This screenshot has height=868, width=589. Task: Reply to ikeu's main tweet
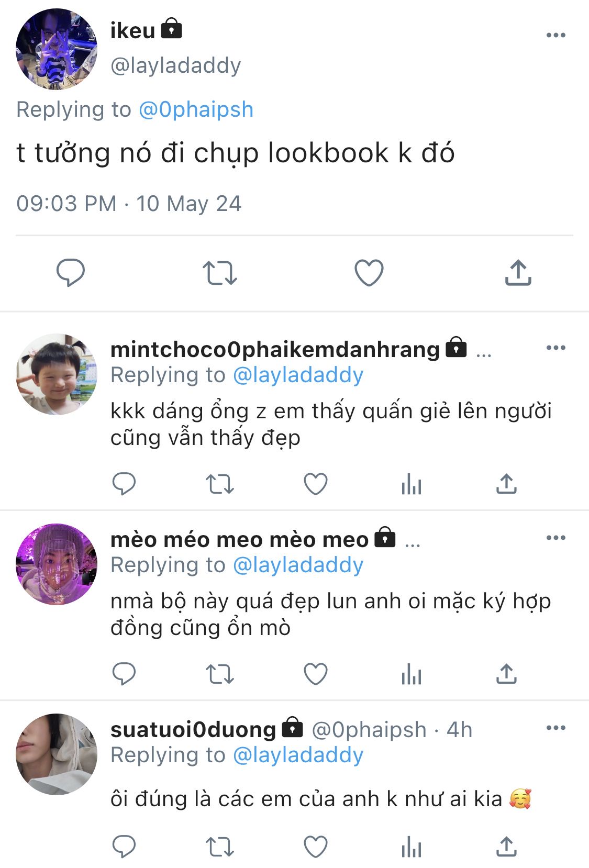(x=71, y=273)
